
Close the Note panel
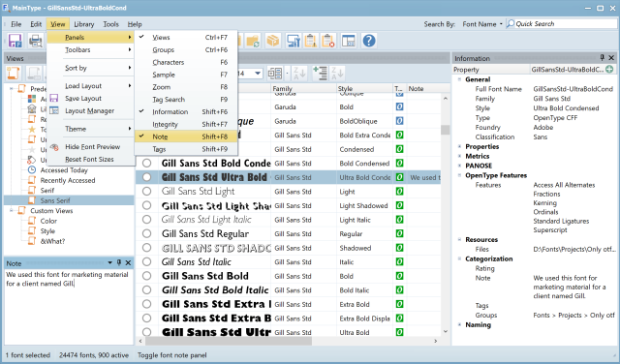click(128, 262)
